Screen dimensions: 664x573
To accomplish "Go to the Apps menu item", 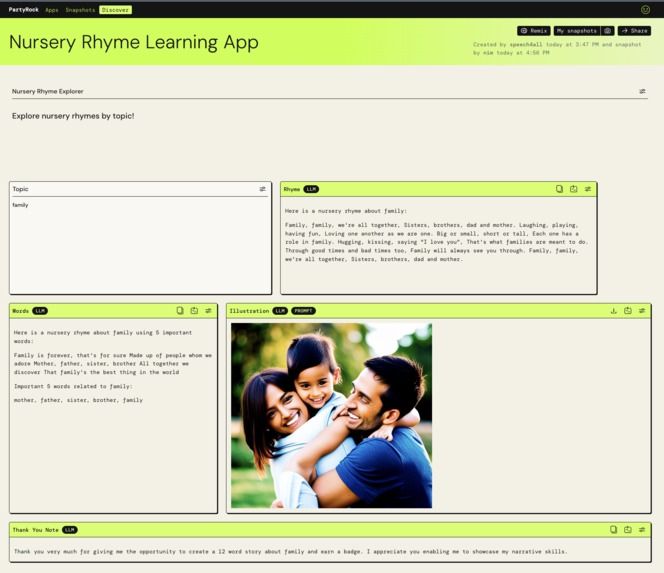I will 52,10.
